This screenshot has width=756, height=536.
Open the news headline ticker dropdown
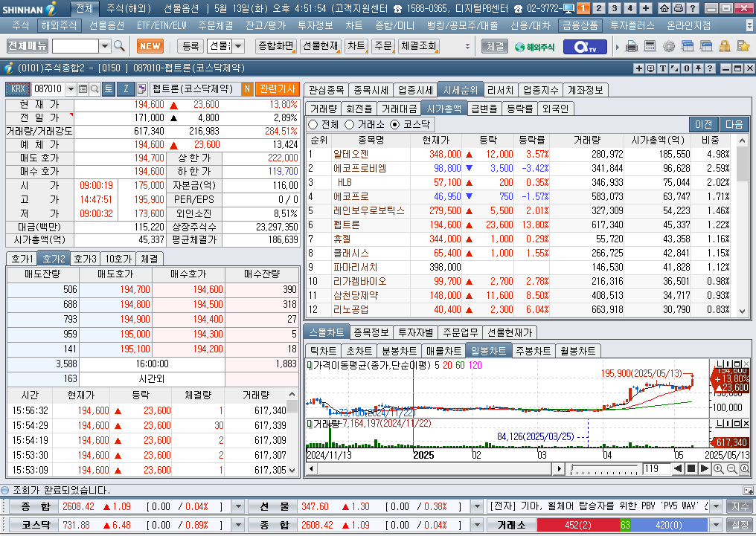(x=717, y=506)
